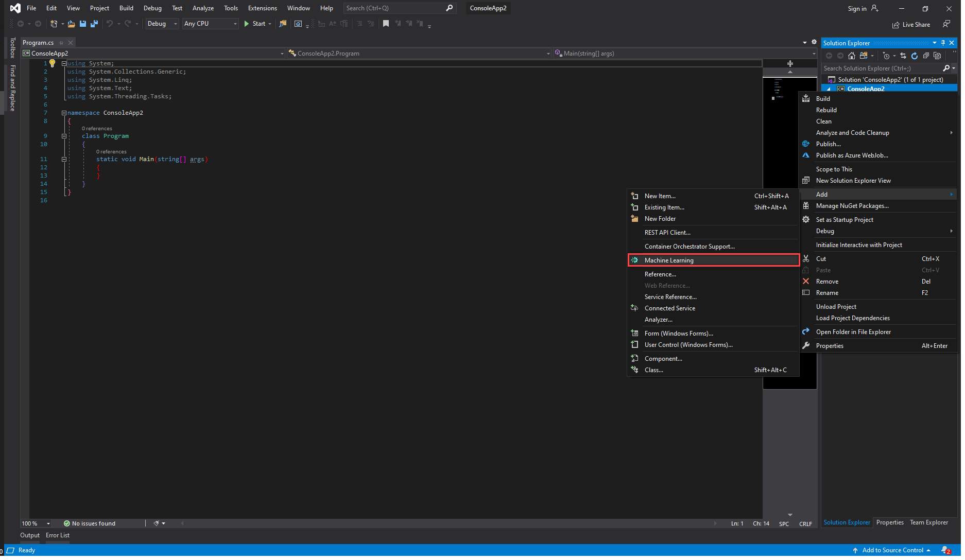The width and height of the screenshot is (965, 560).
Task: Collapse the Main method block
Action: click(x=64, y=160)
